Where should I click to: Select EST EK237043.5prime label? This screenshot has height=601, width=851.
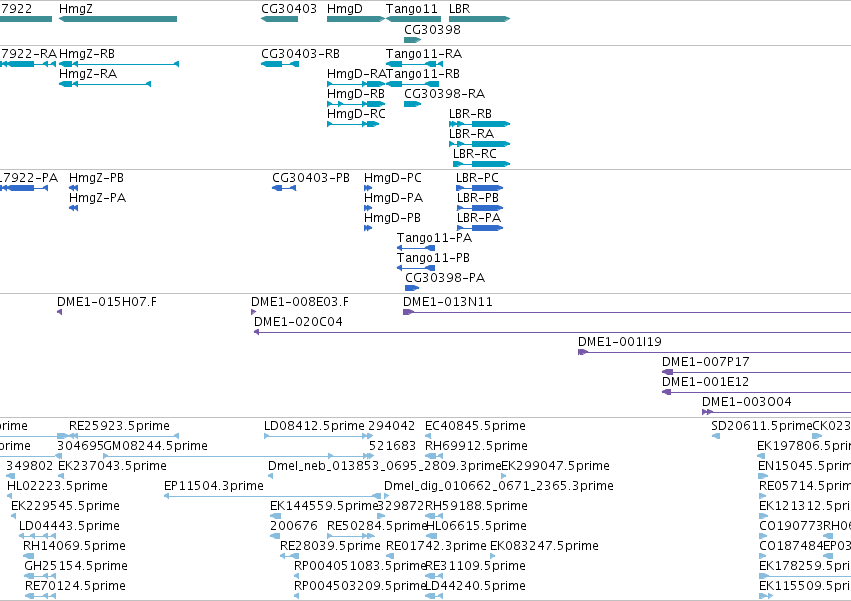click(x=112, y=466)
